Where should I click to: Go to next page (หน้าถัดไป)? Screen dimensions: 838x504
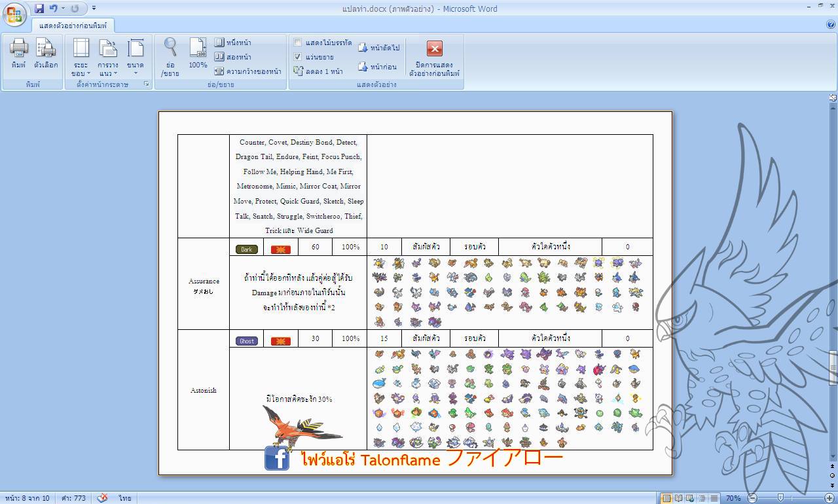point(378,48)
